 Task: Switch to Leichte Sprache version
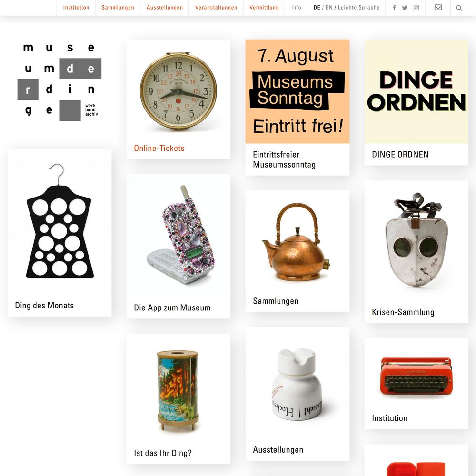click(x=358, y=8)
